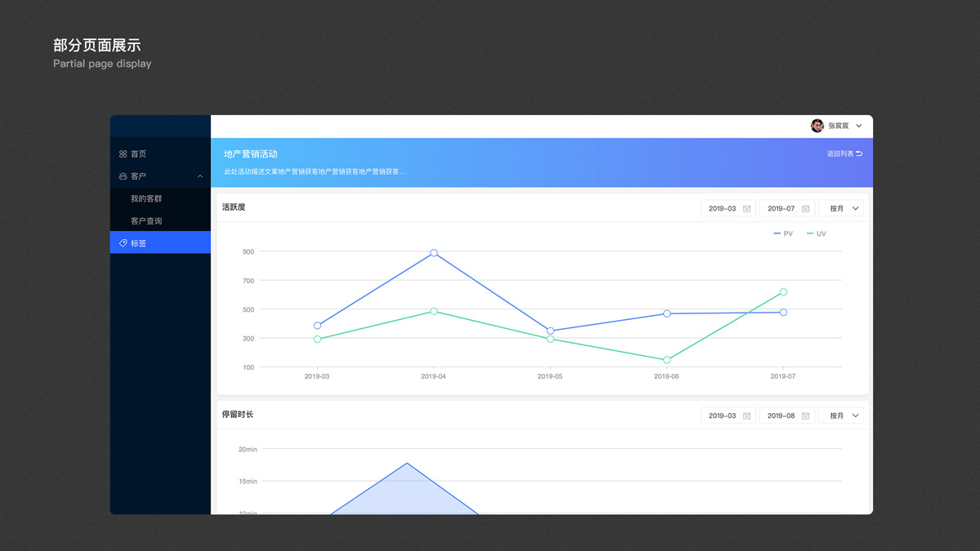Open 首页 in the sidebar
The image size is (980, 551).
coord(160,153)
